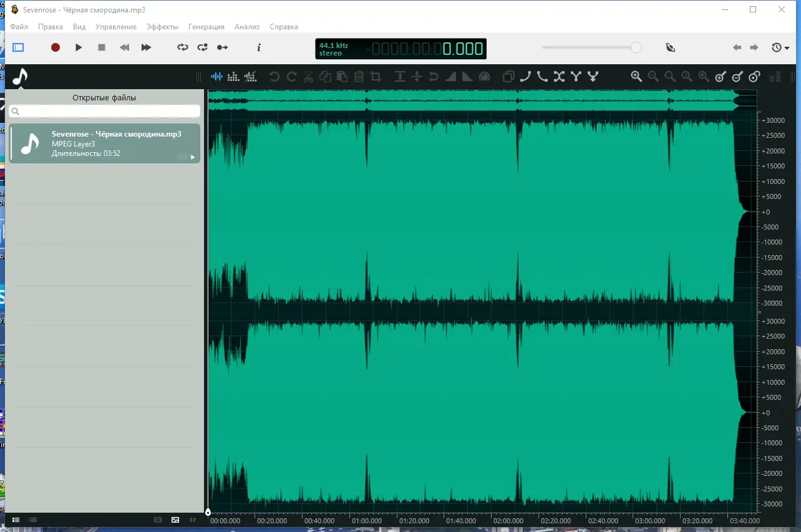Image resolution: width=801 pixels, height=532 pixels.
Task: Click the duplicate regions icon
Action: click(x=508, y=77)
